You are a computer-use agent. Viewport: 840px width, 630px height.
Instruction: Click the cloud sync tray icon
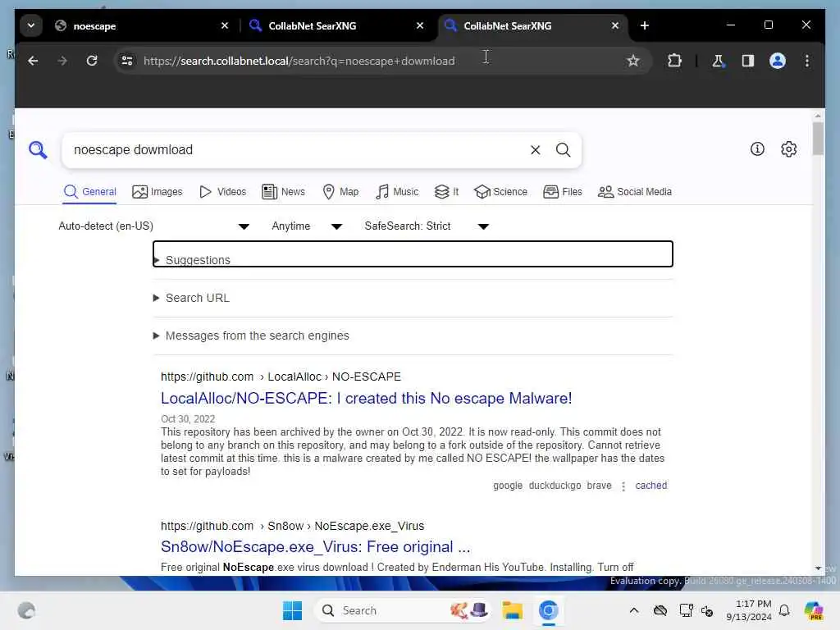[660, 610]
